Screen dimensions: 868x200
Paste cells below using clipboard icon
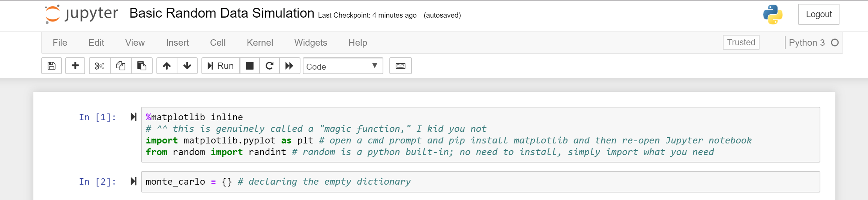141,66
